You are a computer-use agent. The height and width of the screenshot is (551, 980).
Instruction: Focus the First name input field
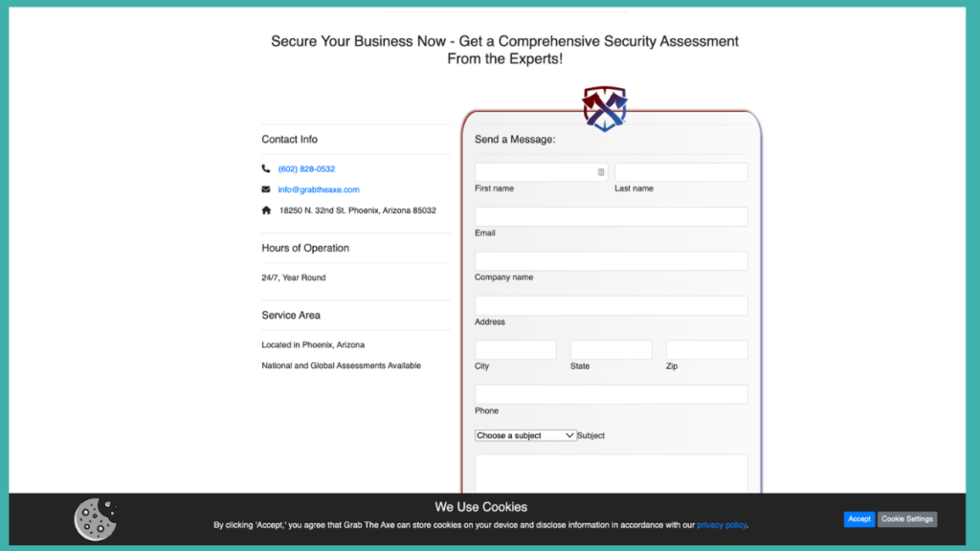(541, 172)
